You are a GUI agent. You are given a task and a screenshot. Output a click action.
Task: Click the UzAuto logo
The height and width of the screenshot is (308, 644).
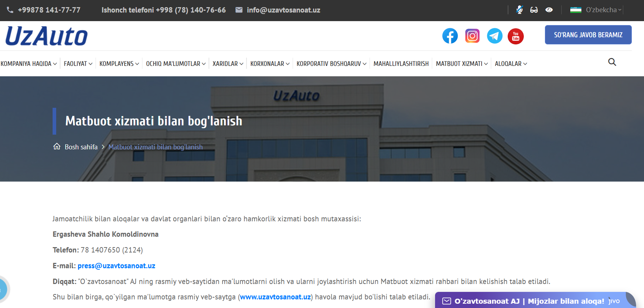pyautogui.click(x=47, y=36)
